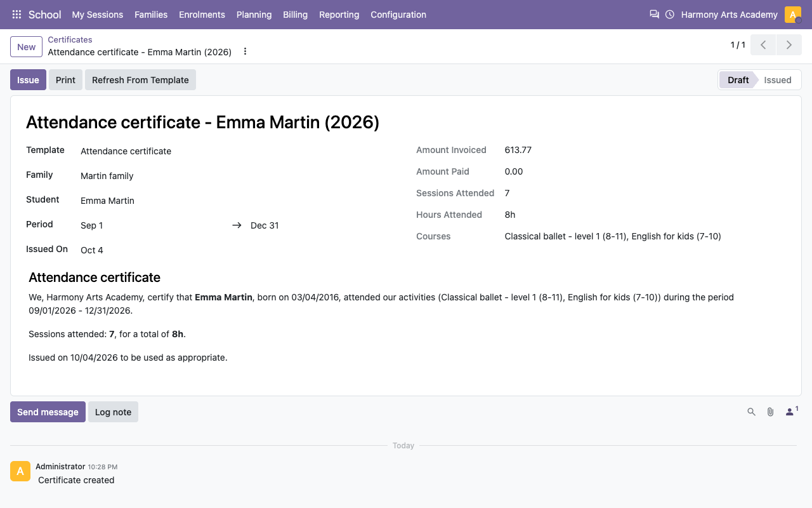Open the conversations chat icon

pyautogui.click(x=654, y=15)
